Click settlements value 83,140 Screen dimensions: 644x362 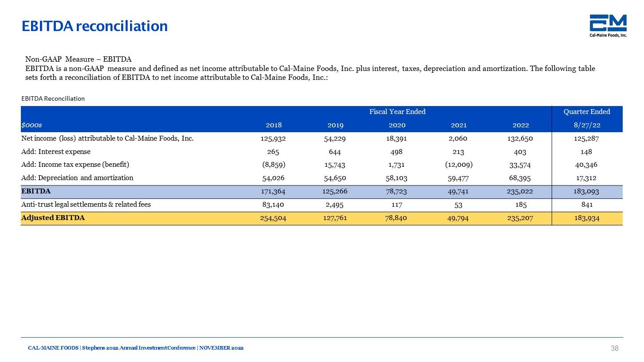(x=273, y=205)
